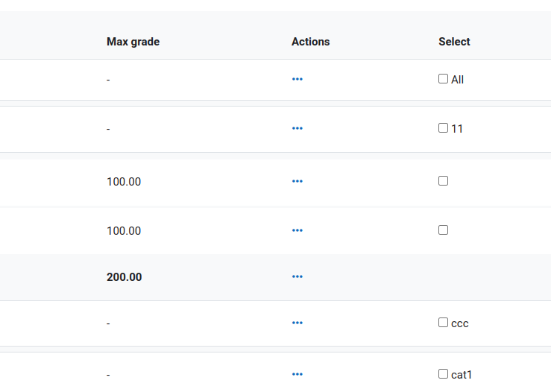Check the box labeled 11
The width and height of the screenshot is (551, 392).
point(443,128)
